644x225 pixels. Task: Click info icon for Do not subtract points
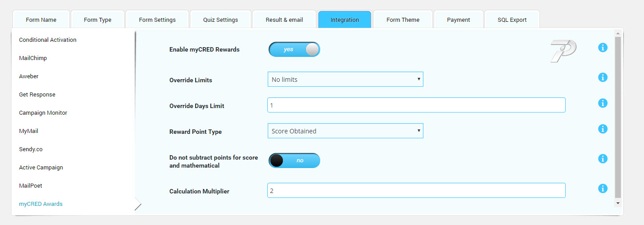coord(603,159)
